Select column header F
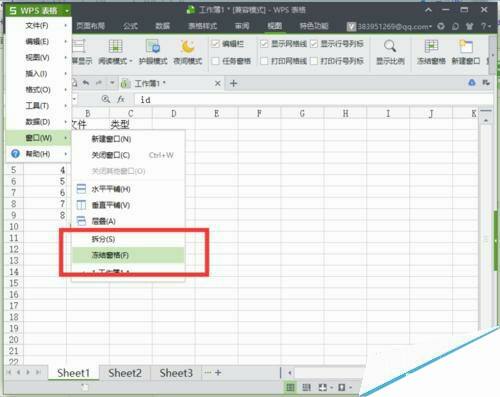 pyautogui.click(x=259, y=113)
